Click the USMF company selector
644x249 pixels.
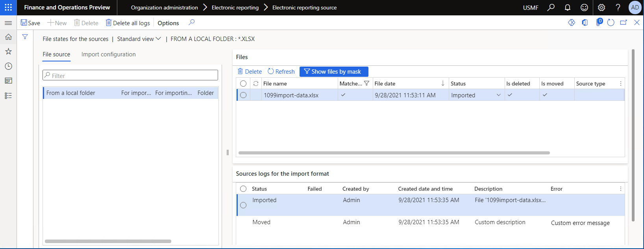531,7
